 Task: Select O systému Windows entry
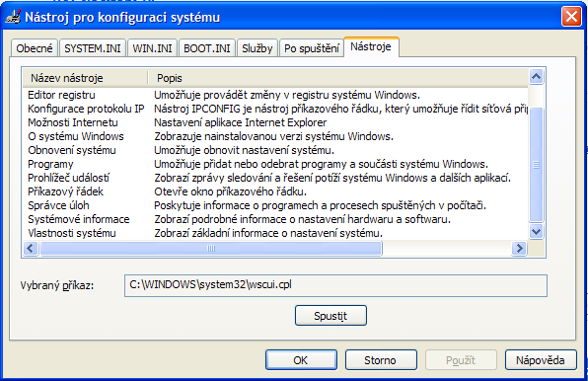(x=76, y=136)
